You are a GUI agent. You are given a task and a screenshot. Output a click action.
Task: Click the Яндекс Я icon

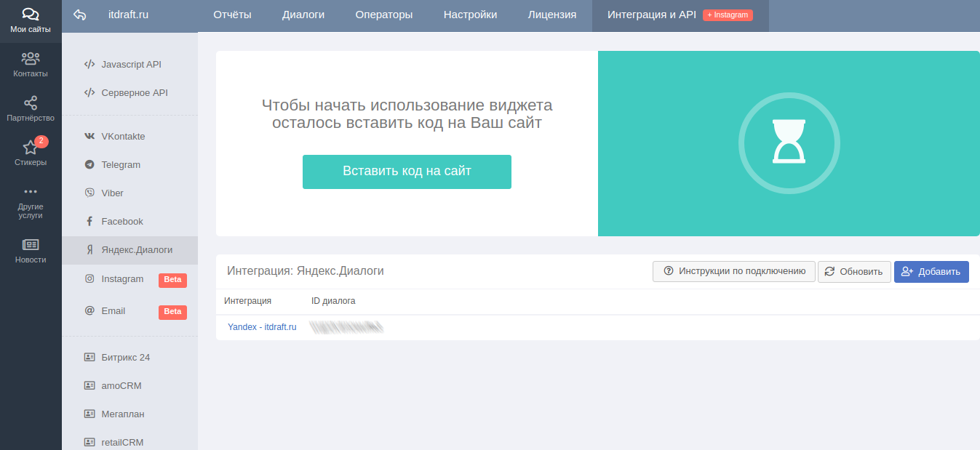click(89, 249)
